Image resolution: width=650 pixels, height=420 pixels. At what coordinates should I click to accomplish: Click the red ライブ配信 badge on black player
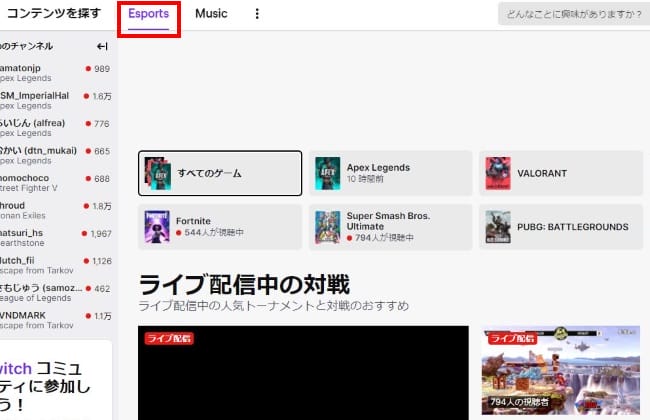pyautogui.click(x=169, y=338)
